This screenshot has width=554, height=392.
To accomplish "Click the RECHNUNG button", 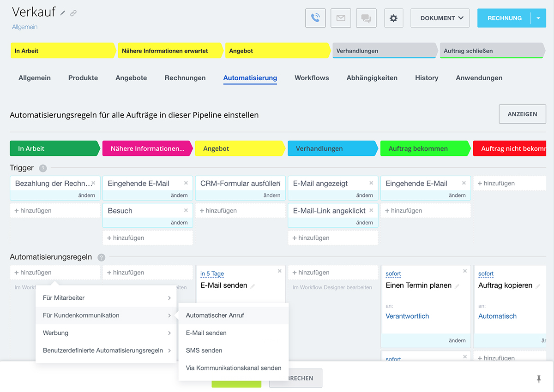I will click(504, 18).
